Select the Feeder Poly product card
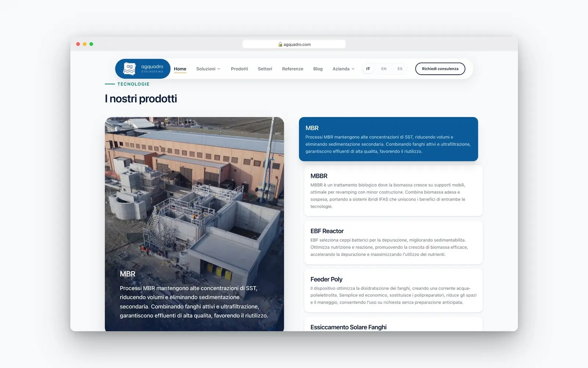The image size is (588, 368). click(x=393, y=290)
